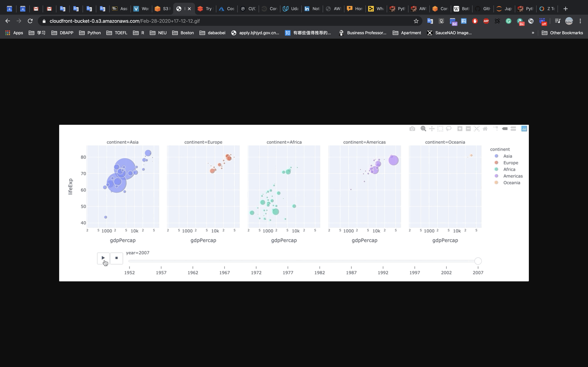Select the Zoom magnifier tool in modebar
Image resolution: width=588 pixels, height=367 pixels.
(x=423, y=129)
